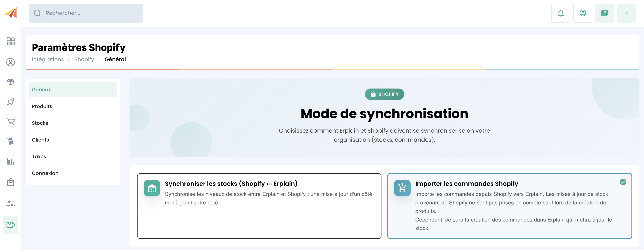Open the shopping bag icon in sidebar

point(10,182)
